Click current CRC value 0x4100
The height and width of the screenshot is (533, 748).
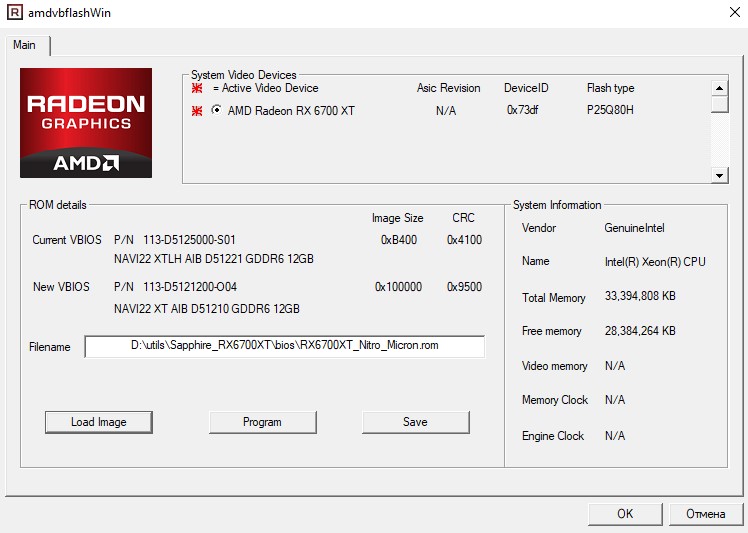tap(464, 240)
